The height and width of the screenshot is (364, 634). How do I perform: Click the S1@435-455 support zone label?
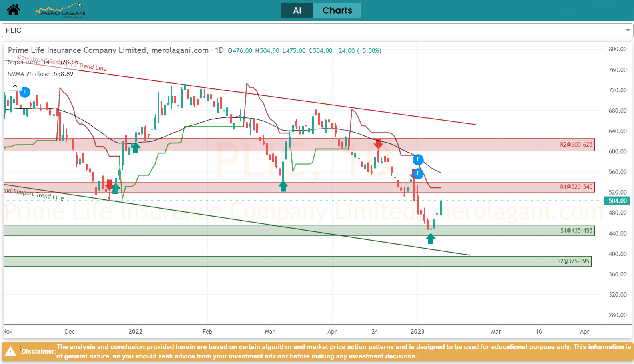tap(576, 231)
